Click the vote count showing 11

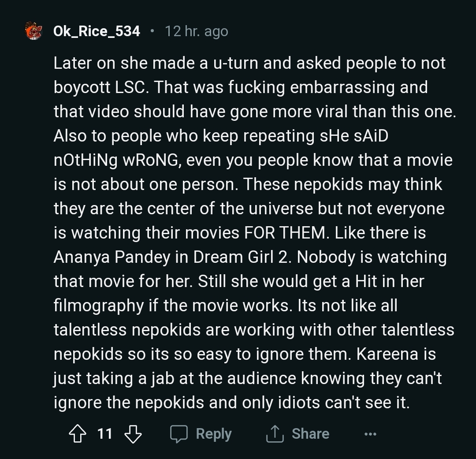(x=105, y=434)
